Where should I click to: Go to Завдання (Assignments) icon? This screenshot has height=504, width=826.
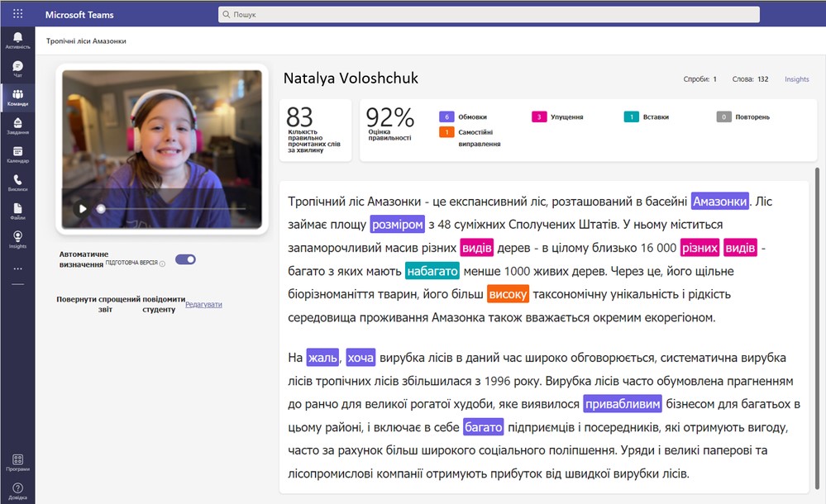17,126
